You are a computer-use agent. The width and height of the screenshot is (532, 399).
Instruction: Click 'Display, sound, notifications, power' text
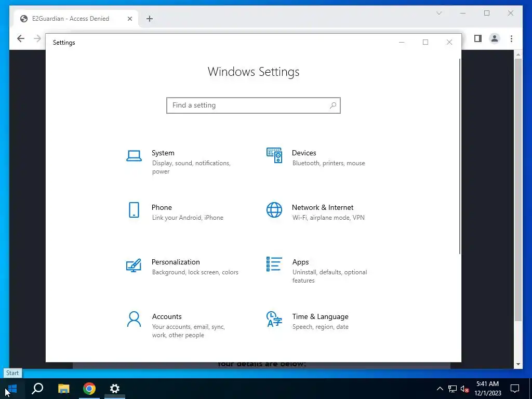[x=191, y=167]
